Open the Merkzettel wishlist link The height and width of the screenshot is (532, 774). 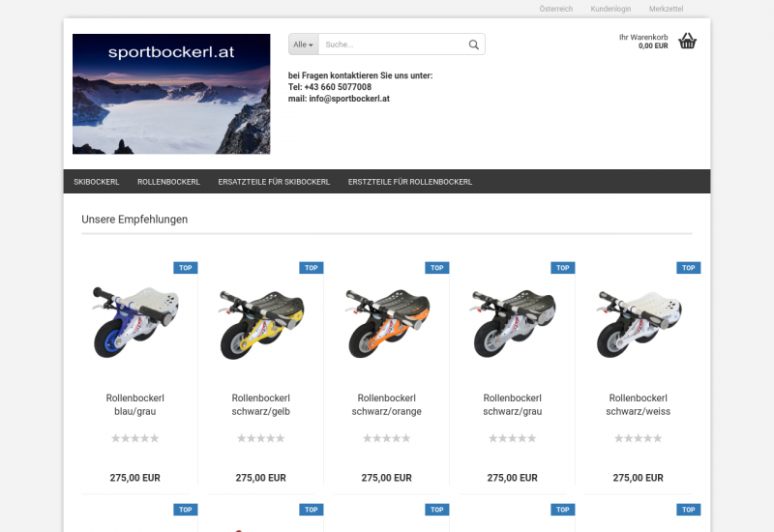pyautogui.click(x=666, y=9)
